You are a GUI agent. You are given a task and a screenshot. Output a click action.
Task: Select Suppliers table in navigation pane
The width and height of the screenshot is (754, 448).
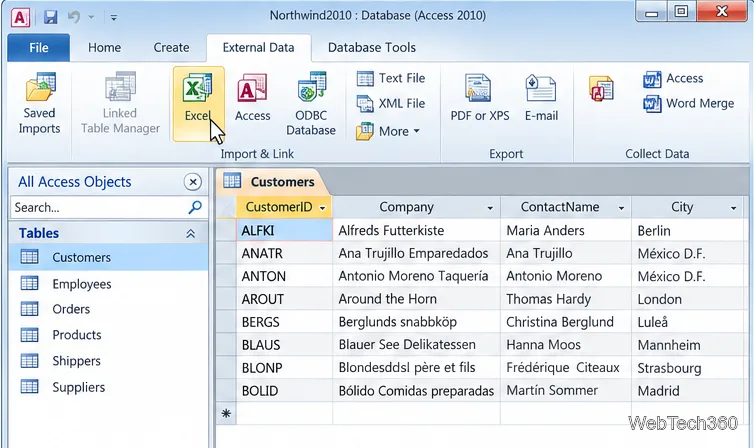click(109, 387)
